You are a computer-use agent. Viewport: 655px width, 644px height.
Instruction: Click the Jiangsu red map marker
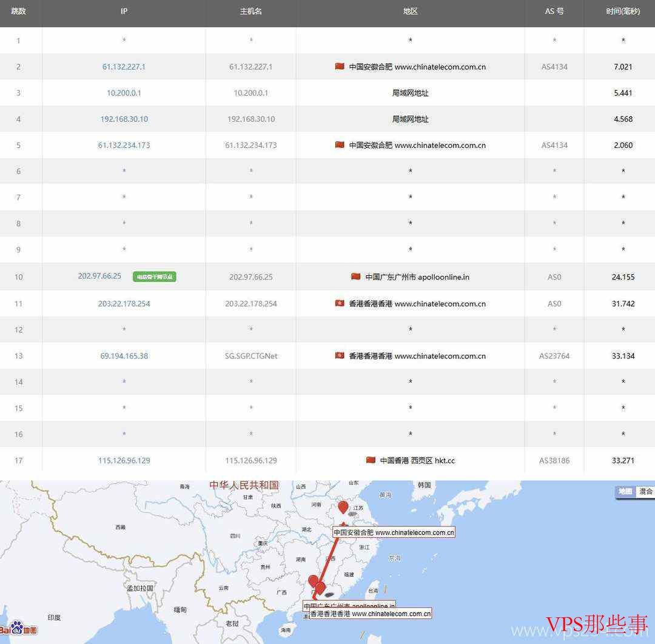[343, 506]
